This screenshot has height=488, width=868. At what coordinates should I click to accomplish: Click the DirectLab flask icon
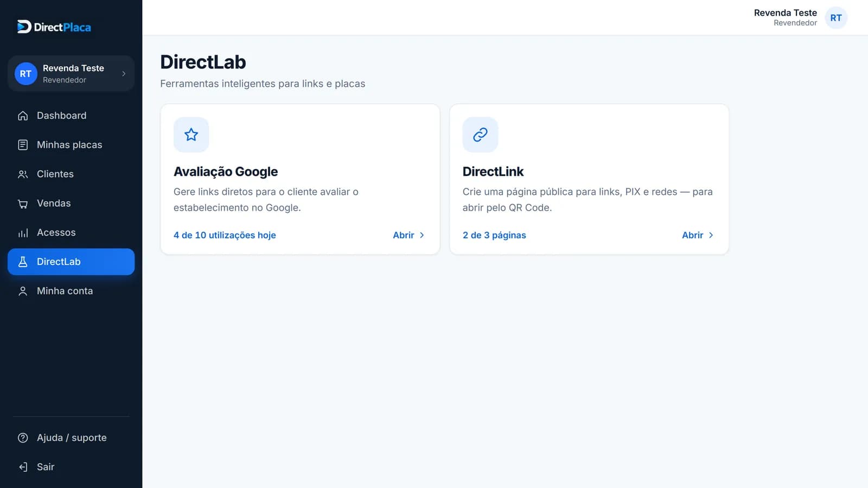(23, 262)
